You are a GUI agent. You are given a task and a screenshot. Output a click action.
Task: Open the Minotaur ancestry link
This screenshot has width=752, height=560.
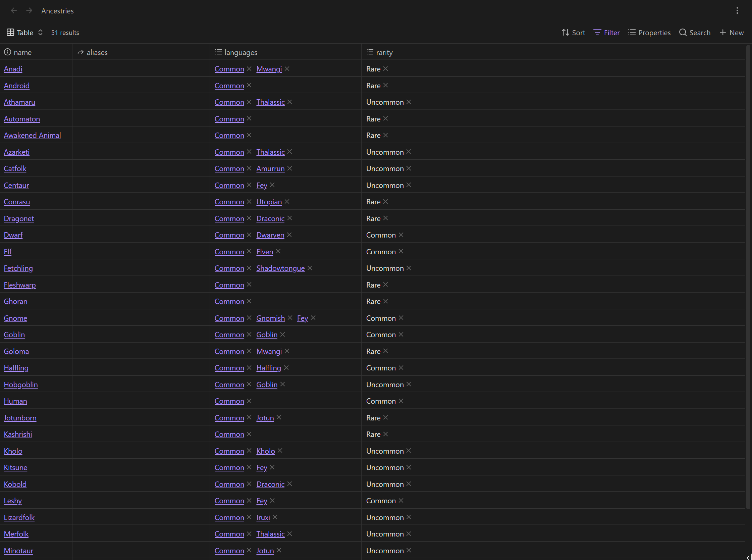(18, 551)
